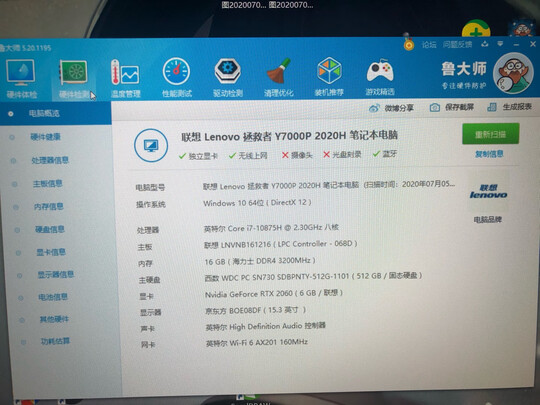Click Nvidia GeForce RTX 2060 text

pos(273,294)
